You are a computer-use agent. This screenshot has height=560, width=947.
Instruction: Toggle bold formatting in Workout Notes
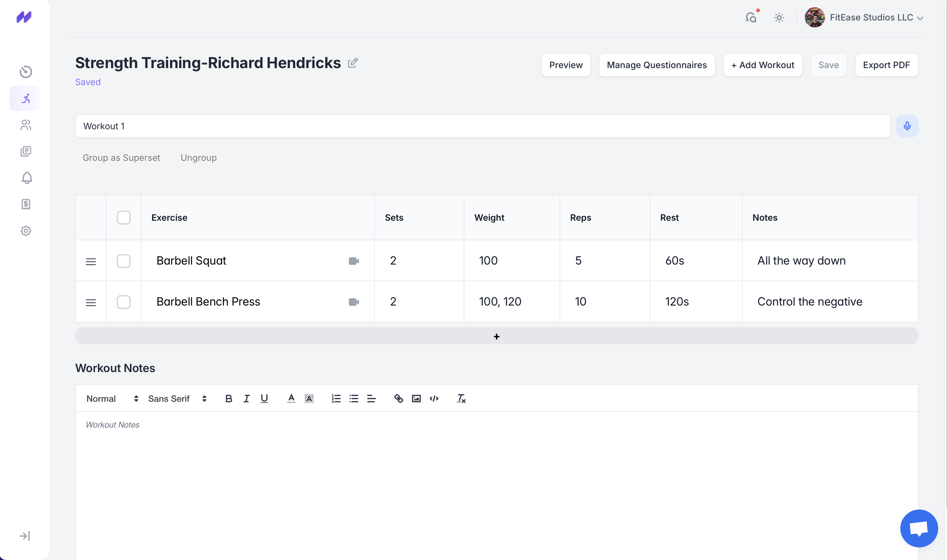pos(229,398)
